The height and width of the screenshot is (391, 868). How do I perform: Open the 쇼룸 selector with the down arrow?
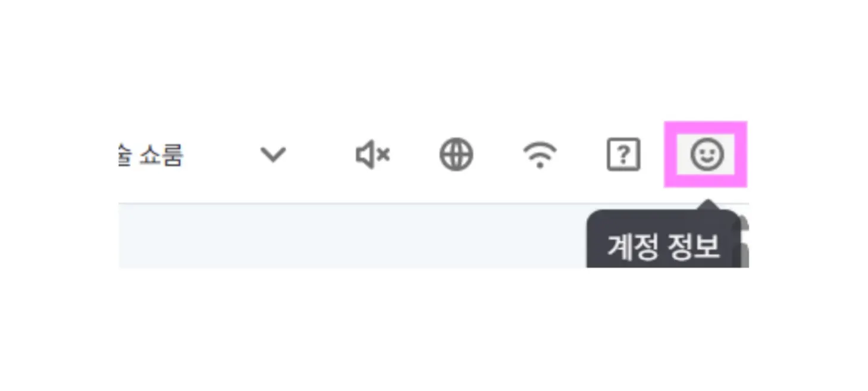tap(273, 155)
